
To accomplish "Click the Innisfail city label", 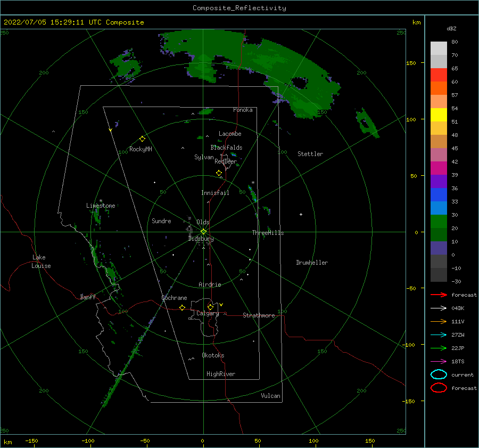I will pos(215,193).
